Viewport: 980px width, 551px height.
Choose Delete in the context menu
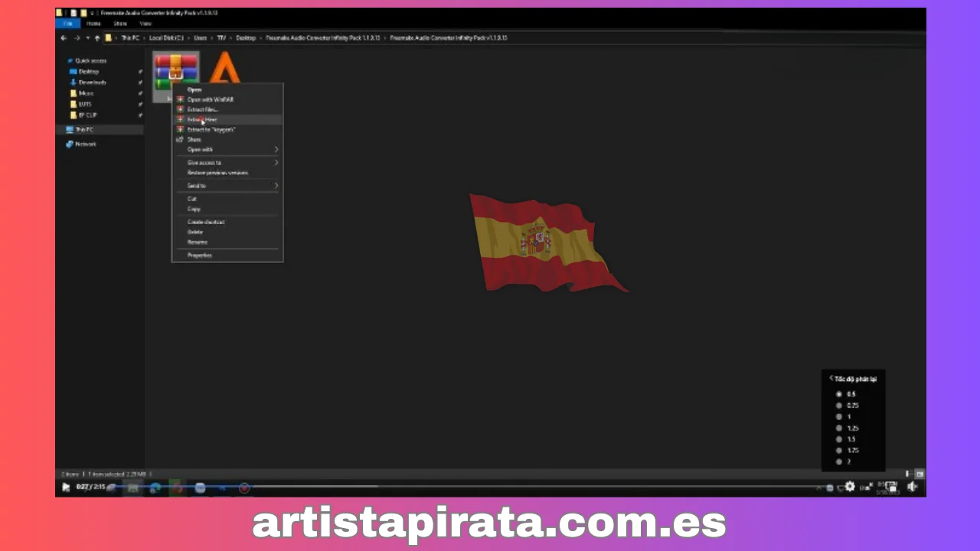pyautogui.click(x=194, y=231)
